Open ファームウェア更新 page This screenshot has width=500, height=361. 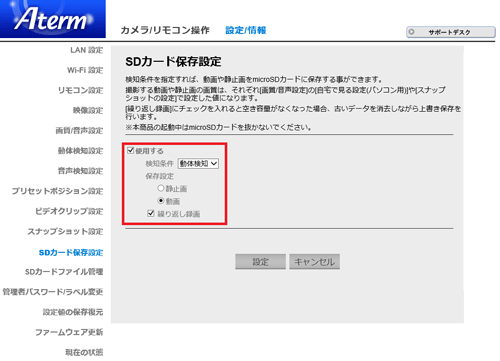[x=69, y=332]
